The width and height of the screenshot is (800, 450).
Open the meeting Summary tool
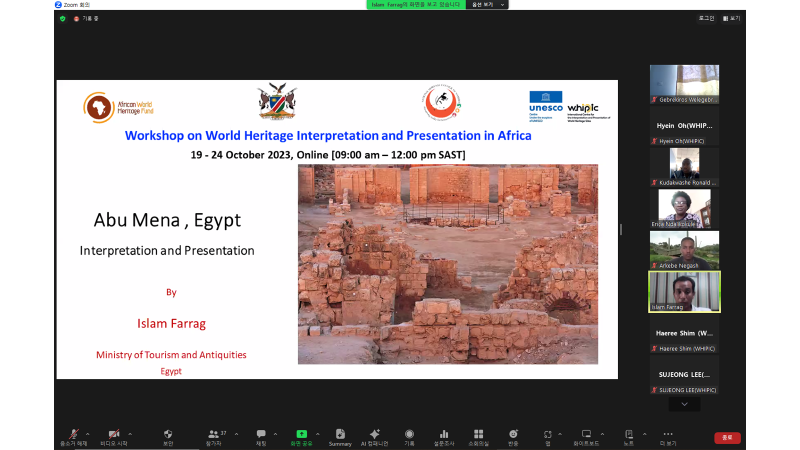pyautogui.click(x=340, y=437)
